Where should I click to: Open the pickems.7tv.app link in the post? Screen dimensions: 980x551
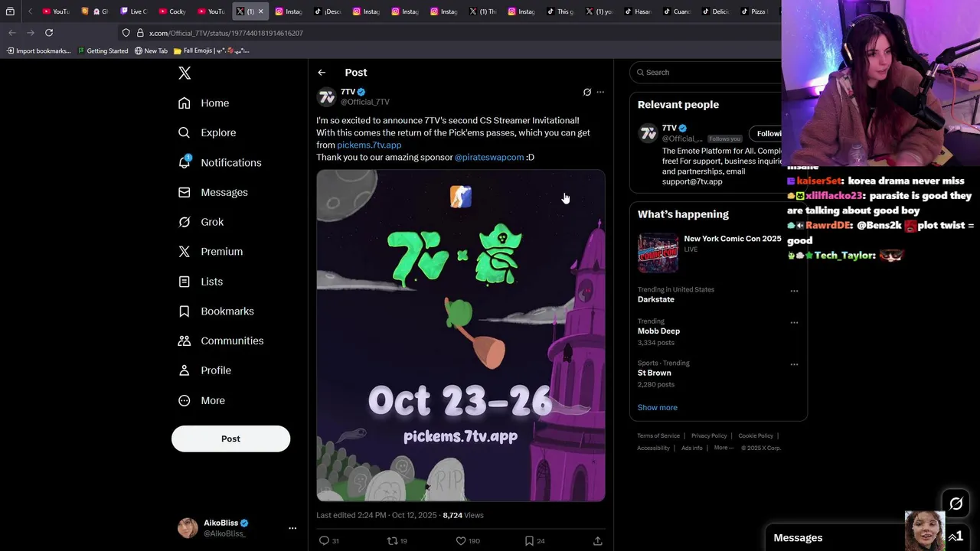(x=369, y=145)
